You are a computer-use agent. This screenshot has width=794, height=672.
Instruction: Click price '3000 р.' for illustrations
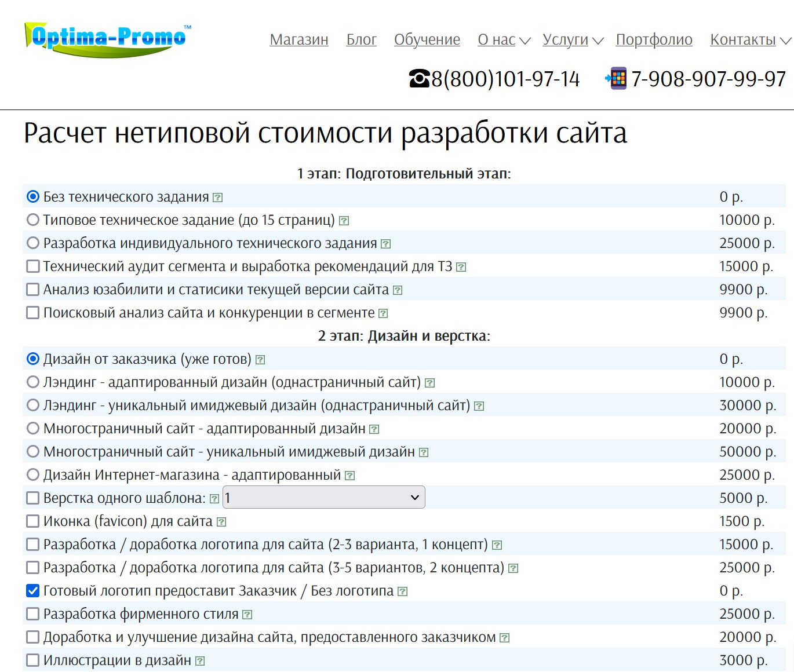744,660
